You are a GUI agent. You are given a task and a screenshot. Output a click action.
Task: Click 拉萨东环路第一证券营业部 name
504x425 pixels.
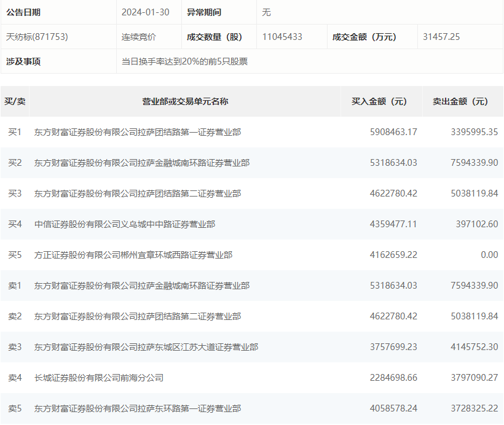[138, 408]
